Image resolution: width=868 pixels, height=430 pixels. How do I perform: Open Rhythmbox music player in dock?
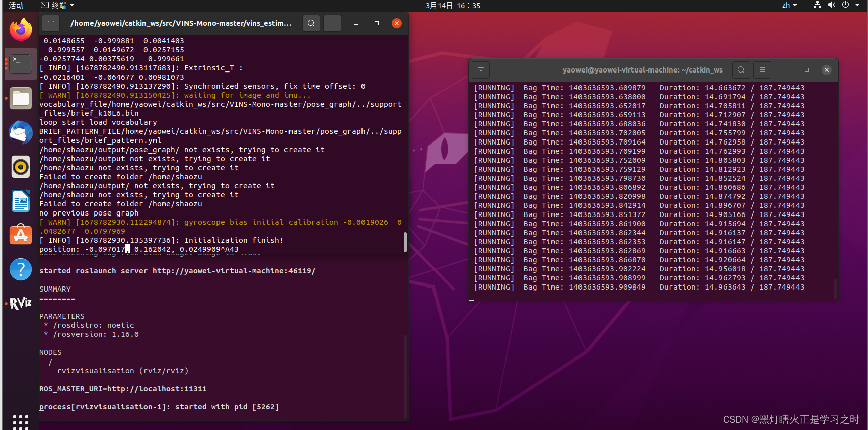click(21, 166)
